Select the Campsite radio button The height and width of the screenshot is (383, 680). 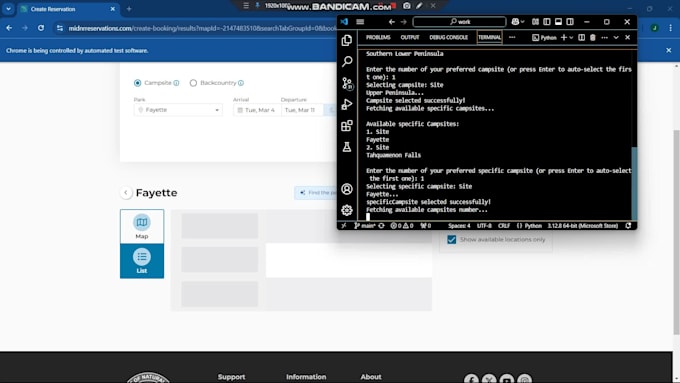137,83
